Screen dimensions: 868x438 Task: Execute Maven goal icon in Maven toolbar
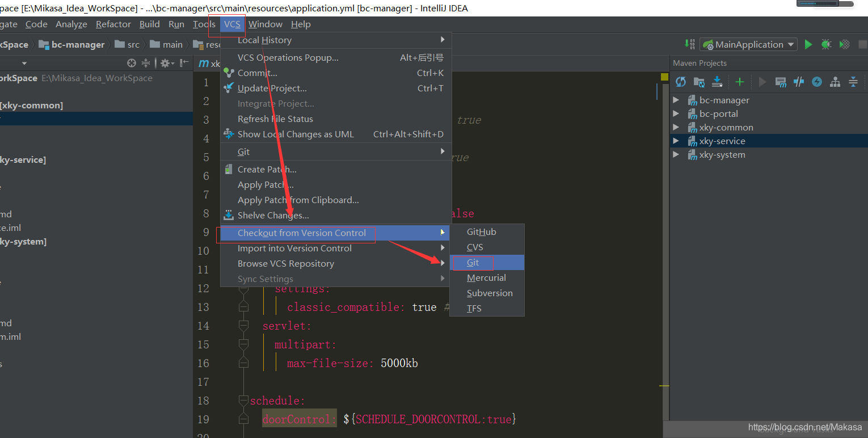[781, 82]
